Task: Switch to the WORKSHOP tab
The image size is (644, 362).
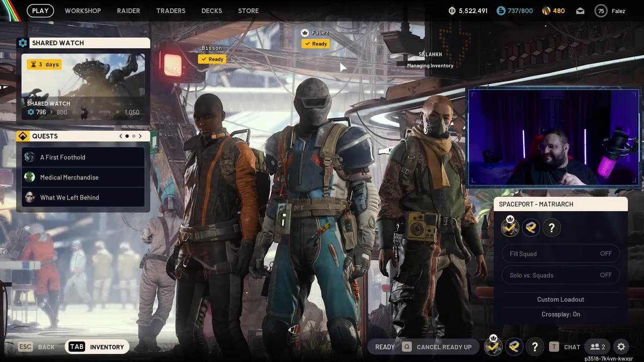Action: click(x=83, y=11)
